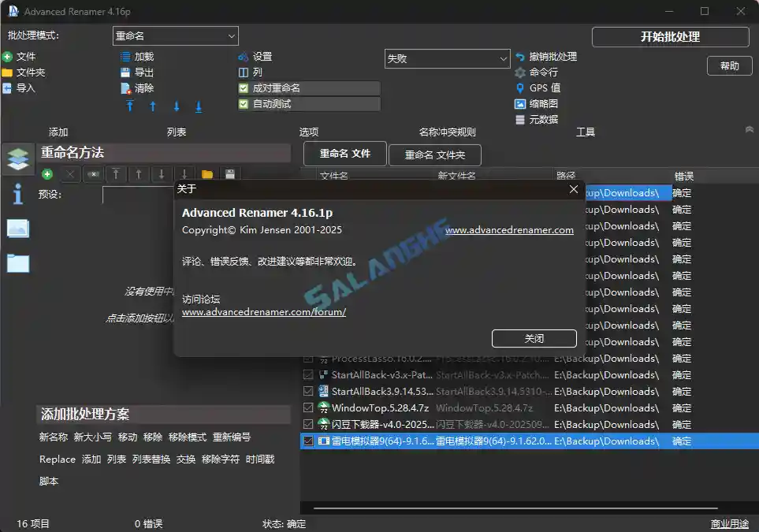Select the 重命名 文件 tab

pyautogui.click(x=344, y=154)
